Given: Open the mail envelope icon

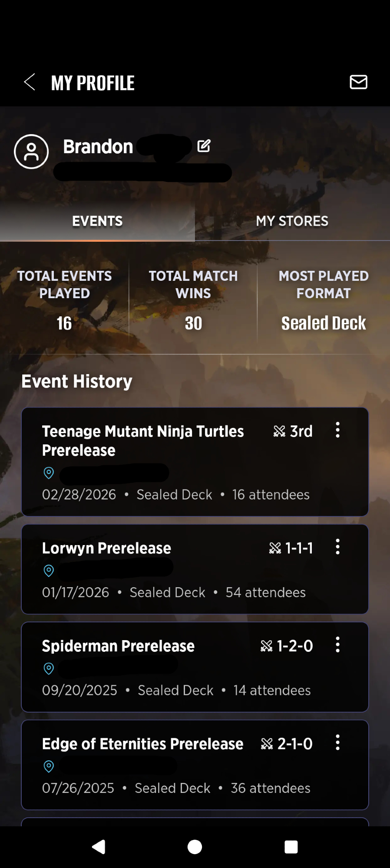Looking at the screenshot, I should tap(358, 82).
